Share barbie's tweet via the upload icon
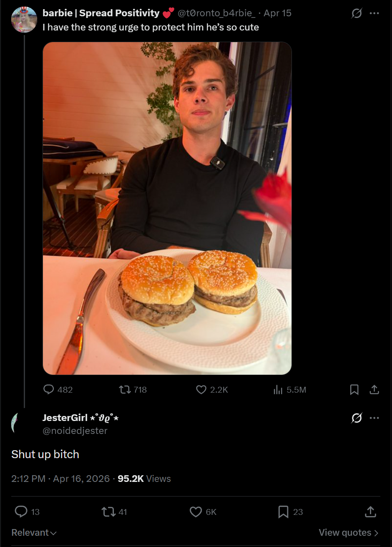Viewport: 392px width, 547px height. click(x=374, y=390)
